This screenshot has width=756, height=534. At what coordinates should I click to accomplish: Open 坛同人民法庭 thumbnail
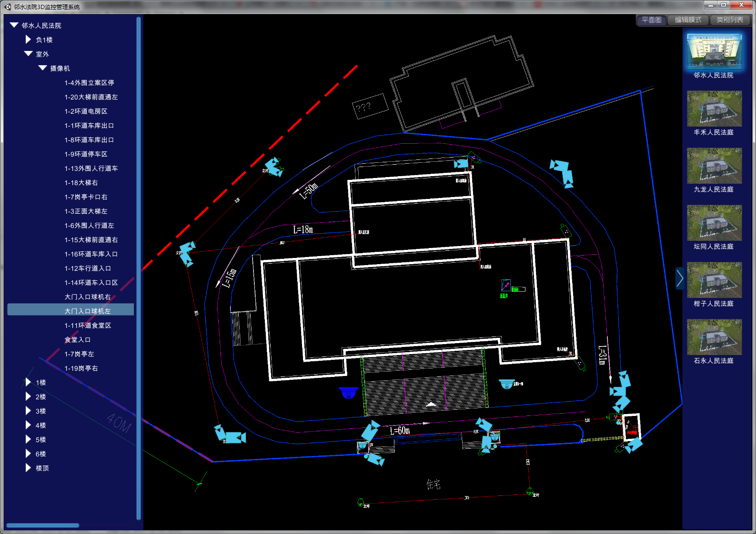point(714,223)
